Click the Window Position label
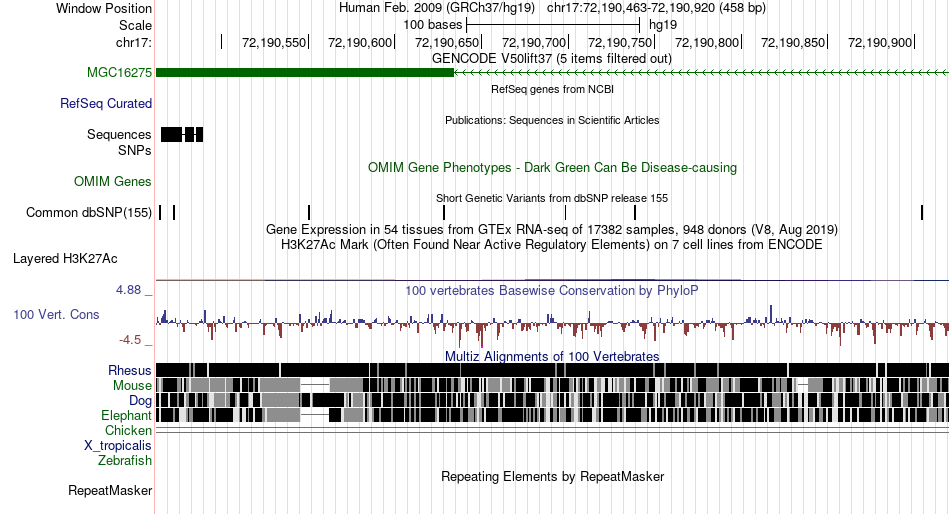This screenshot has height=514, width=950. pyautogui.click(x=104, y=8)
